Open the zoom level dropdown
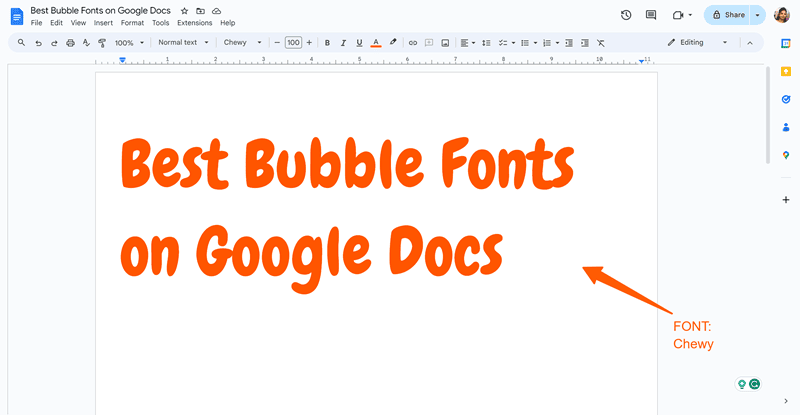The height and width of the screenshot is (415, 800). point(129,43)
